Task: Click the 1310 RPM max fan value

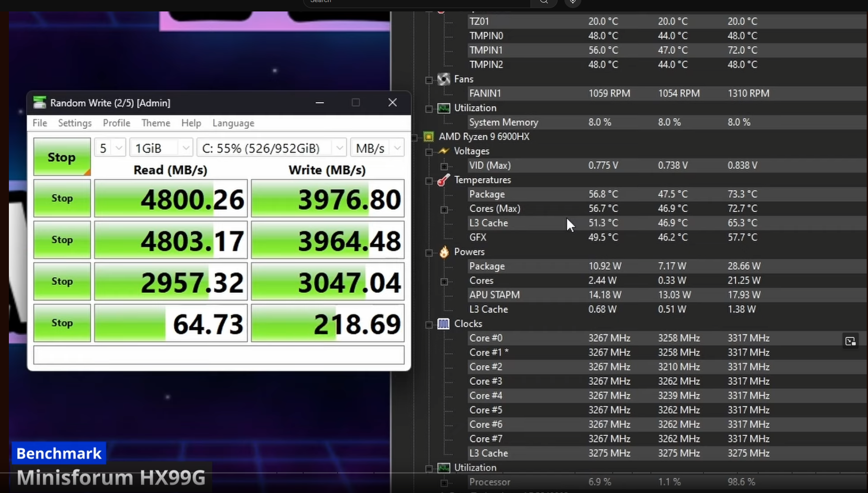Action: click(x=748, y=93)
